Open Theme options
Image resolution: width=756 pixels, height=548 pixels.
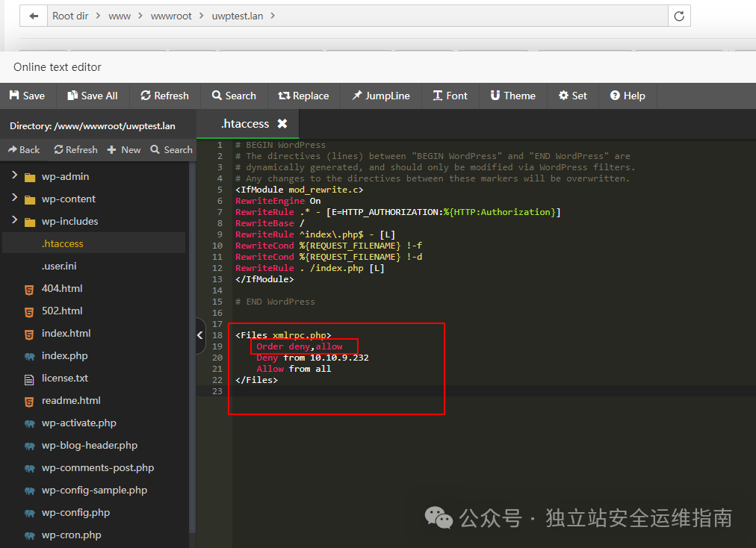tap(513, 96)
